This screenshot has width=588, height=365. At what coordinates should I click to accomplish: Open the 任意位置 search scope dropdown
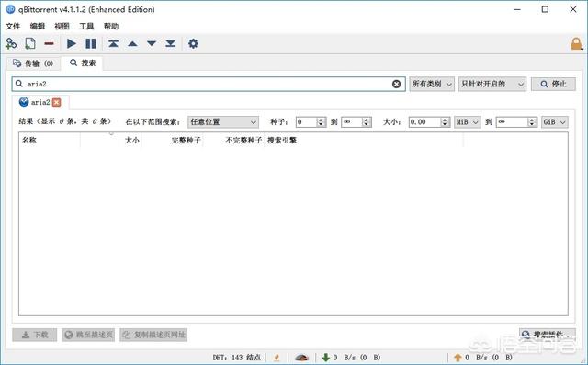click(223, 122)
